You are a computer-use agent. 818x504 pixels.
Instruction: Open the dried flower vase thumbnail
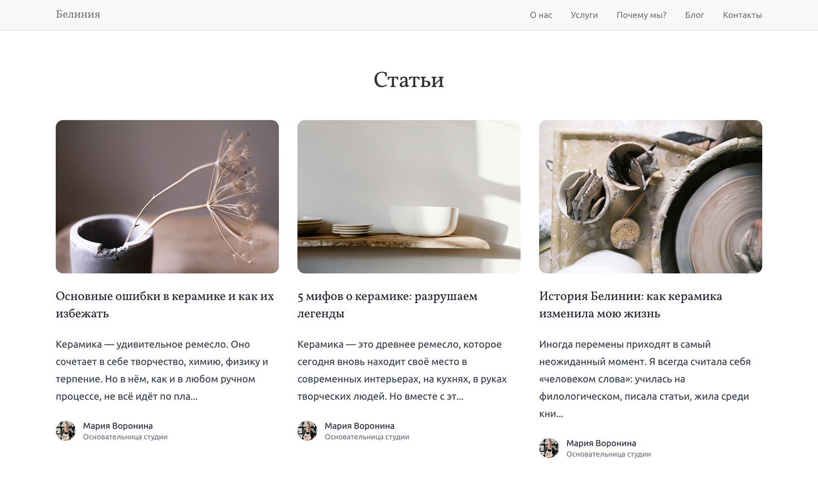[x=167, y=197]
